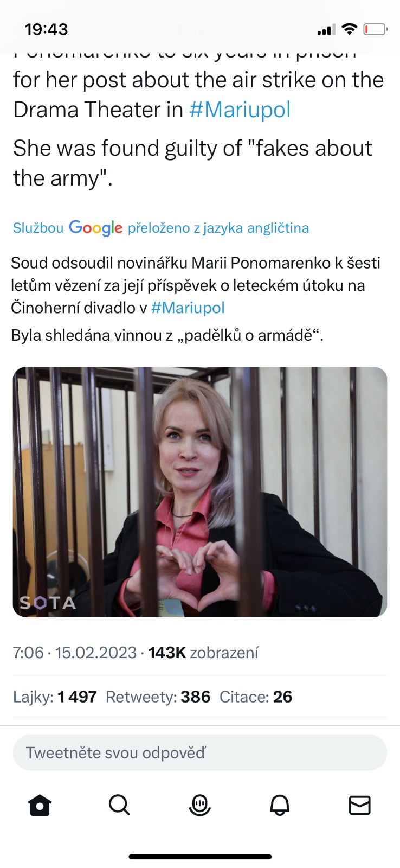
Task: Open the Messages envelope tab
Action: [x=360, y=805]
